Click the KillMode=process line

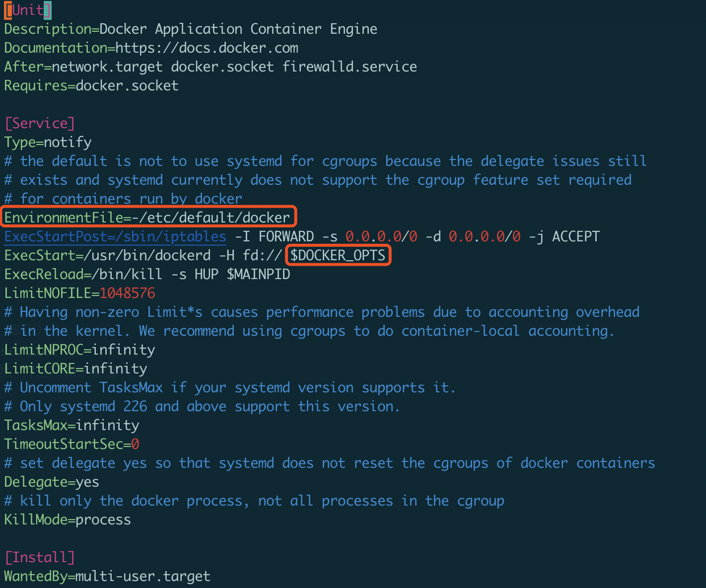68,519
